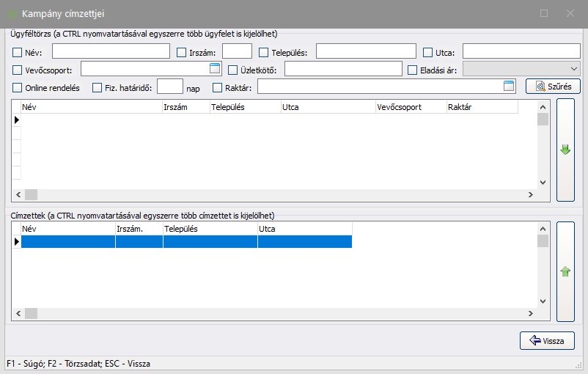Click into the Üzletkötő input field

coord(343,69)
